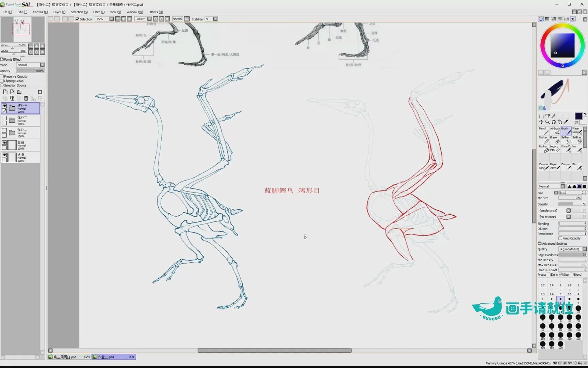The image size is (588, 368).
Task: Expand the Paints Effect section
Action: [x=2, y=59]
